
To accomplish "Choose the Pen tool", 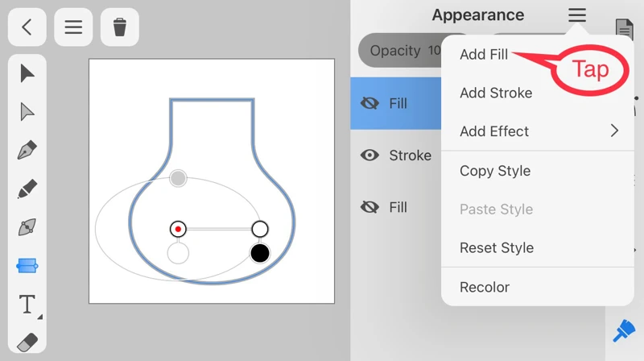I will click(x=27, y=151).
